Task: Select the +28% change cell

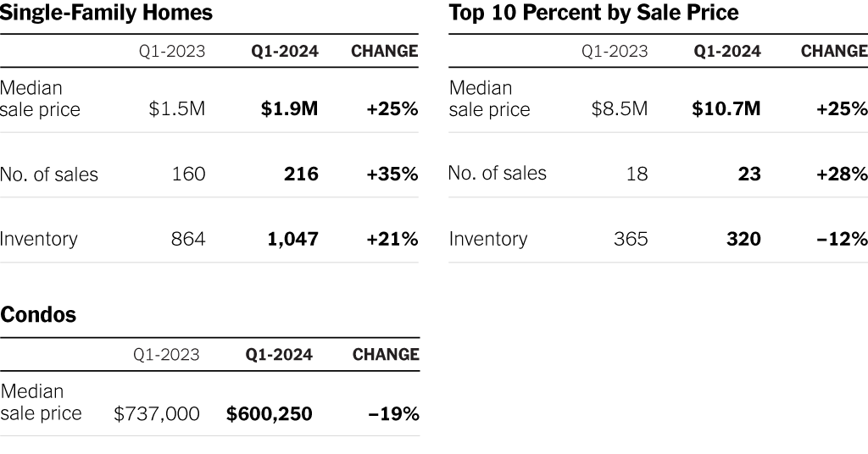Action: [842, 174]
